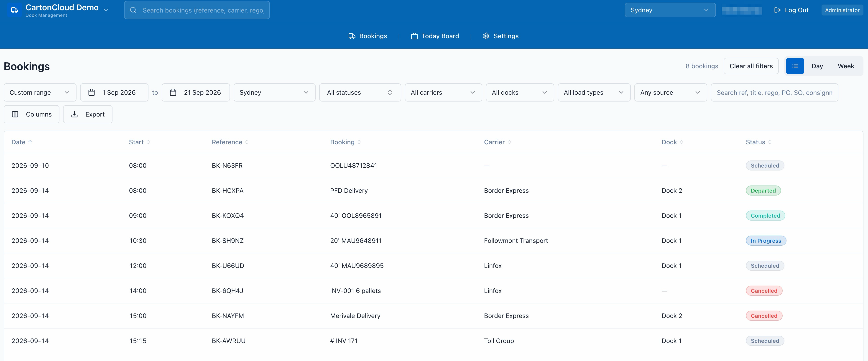The width and height of the screenshot is (868, 361).
Task: Click the end date calendar icon
Action: coord(173,92)
